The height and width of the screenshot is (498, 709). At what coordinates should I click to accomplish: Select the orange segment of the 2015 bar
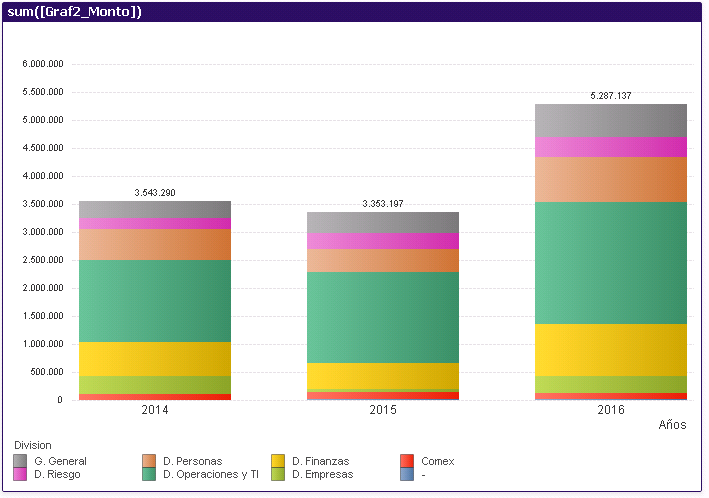click(383, 261)
